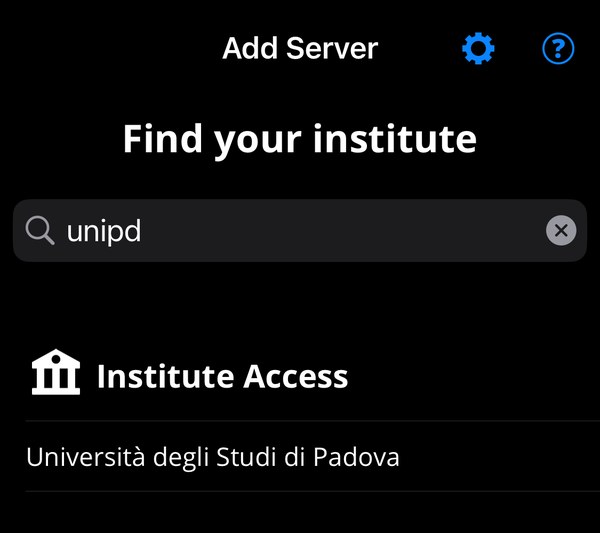The height and width of the screenshot is (533, 600).
Task: Erase the "unipd" query using the clear button
Action: coord(561,231)
